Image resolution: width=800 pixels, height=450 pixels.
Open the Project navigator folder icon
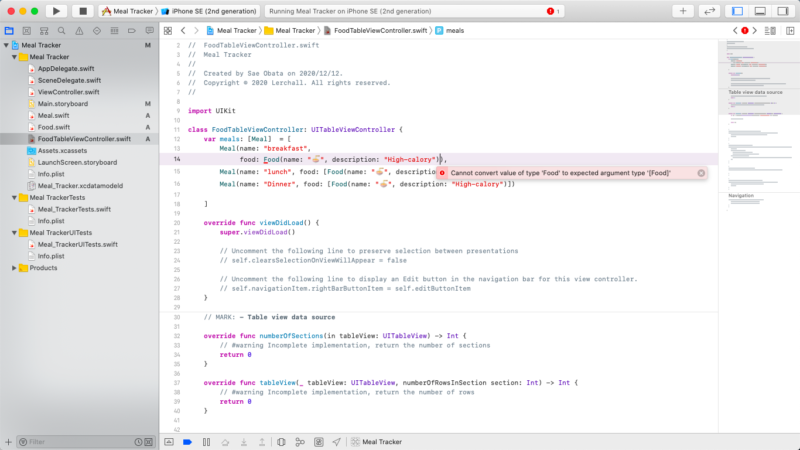point(9,31)
